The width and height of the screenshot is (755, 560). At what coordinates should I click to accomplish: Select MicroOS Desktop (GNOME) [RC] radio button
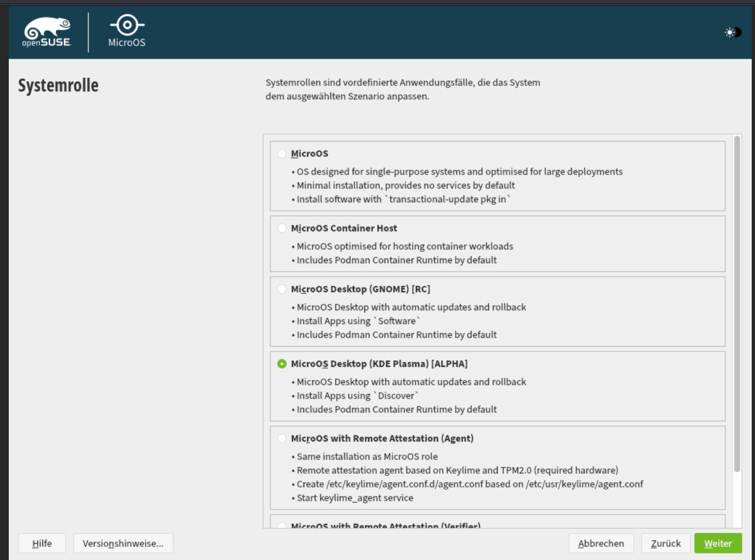click(282, 289)
